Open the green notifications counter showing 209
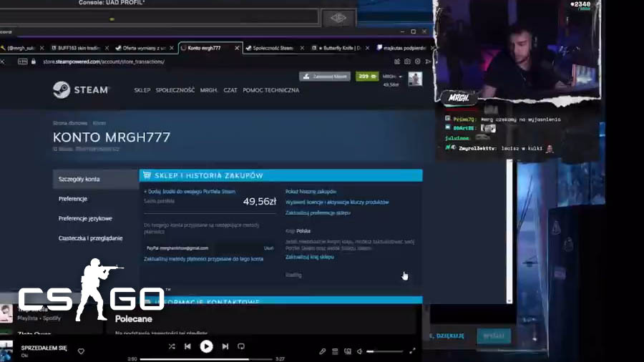This screenshot has width=644, height=362. pos(367,77)
